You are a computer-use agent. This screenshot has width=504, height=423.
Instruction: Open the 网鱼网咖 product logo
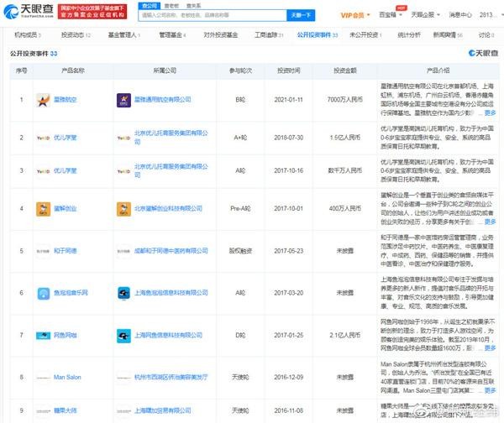click(x=44, y=336)
